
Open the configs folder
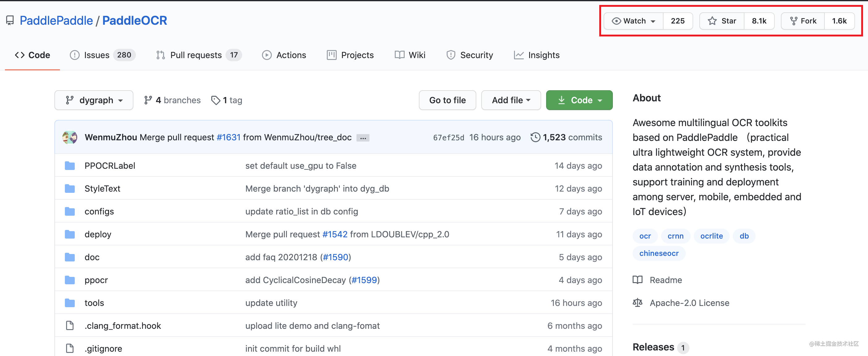click(x=99, y=211)
